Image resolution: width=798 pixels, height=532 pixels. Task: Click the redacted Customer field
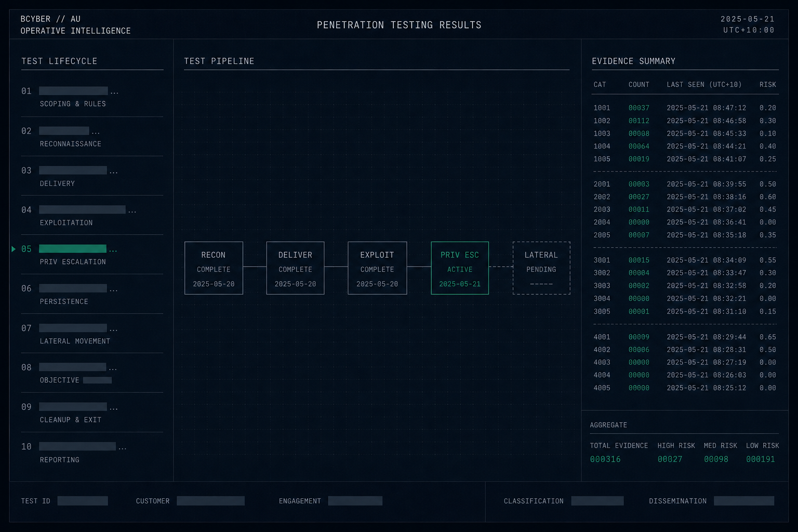(210, 501)
